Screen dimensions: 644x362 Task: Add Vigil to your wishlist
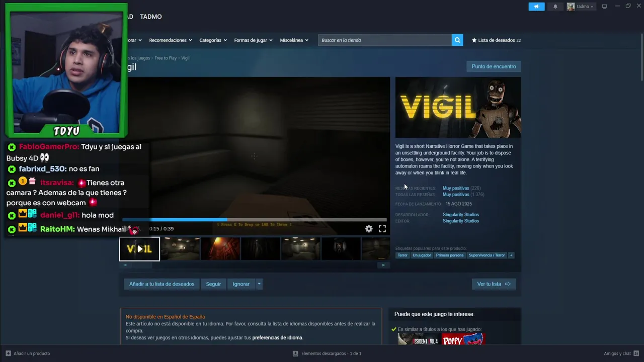pos(162,284)
